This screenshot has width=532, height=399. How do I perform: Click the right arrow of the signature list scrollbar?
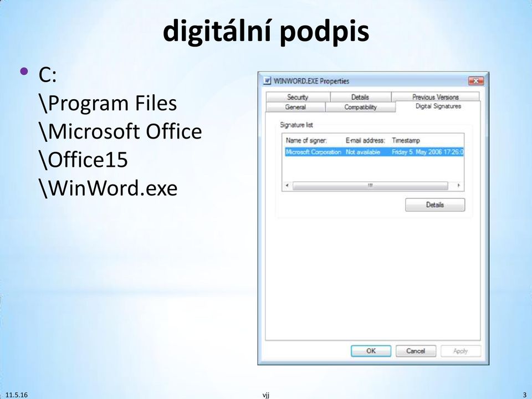click(x=458, y=186)
